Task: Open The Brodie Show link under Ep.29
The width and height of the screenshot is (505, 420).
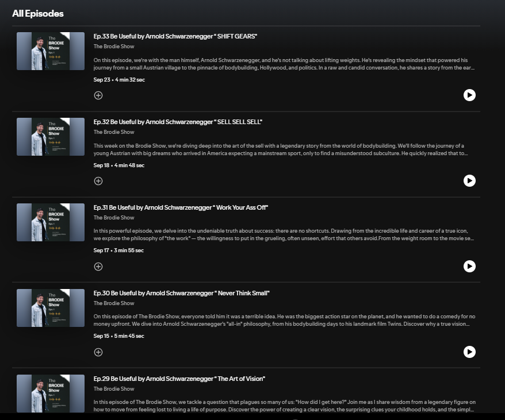Action: click(x=114, y=389)
